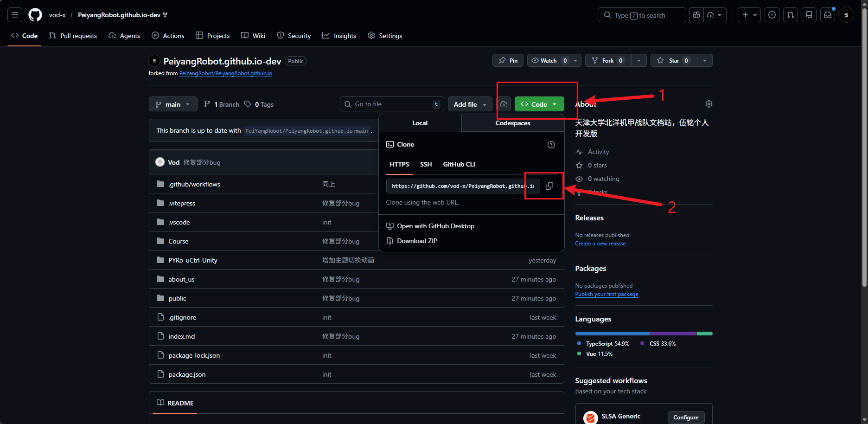Copy the HTTPS clone URL to clipboard
Viewport: 868px width, 424px height.
pos(549,186)
